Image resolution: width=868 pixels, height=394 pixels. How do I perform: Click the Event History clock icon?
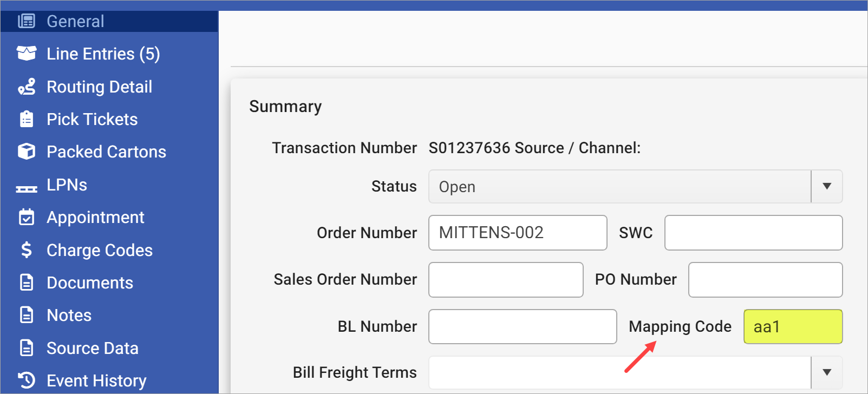(x=26, y=380)
